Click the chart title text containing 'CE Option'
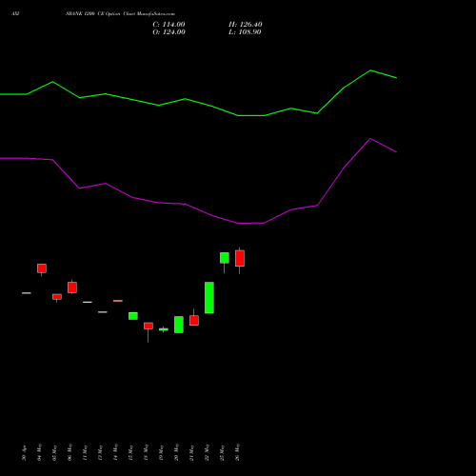Image resolution: width=476 pixels, height=476 pixels. (x=120, y=14)
